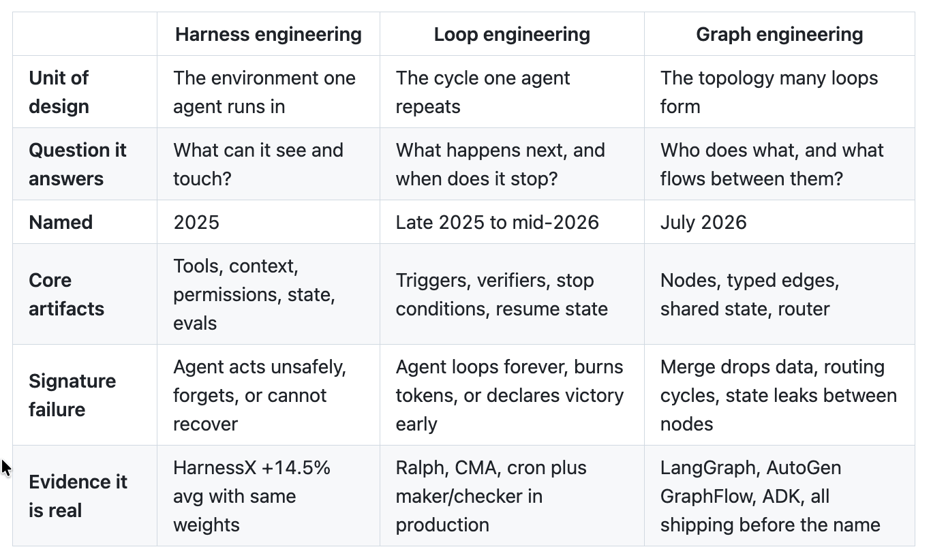Click the Graph engineering column header
Image resolution: width=931 pixels, height=560 pixels.
click(780, 34)
